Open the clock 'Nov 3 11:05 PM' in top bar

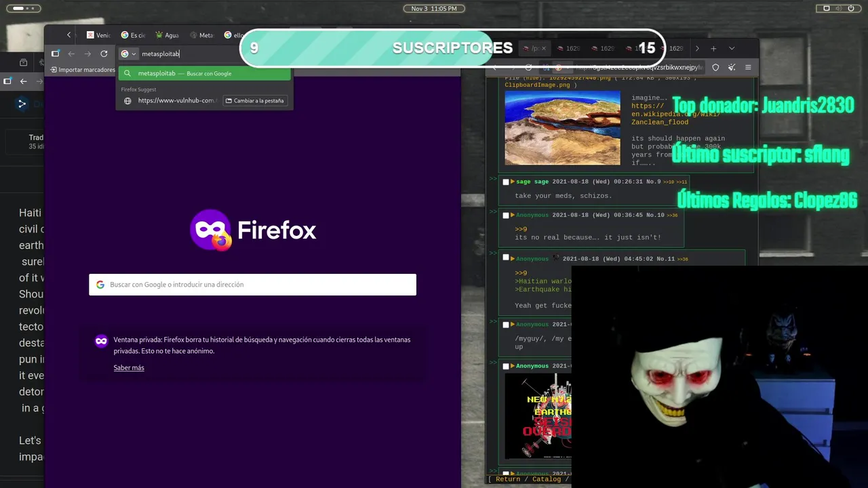434,8
